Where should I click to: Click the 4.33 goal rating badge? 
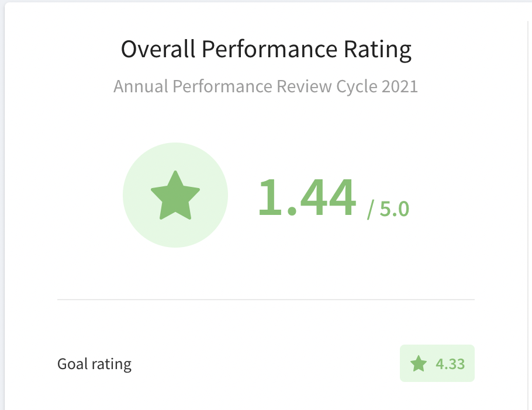[437, 363]
